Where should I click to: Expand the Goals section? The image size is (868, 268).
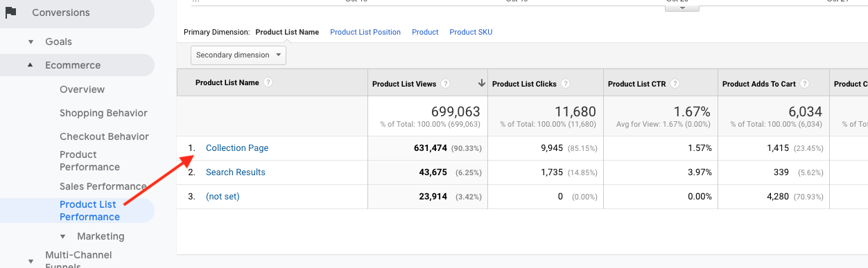(x=31, y=42)
